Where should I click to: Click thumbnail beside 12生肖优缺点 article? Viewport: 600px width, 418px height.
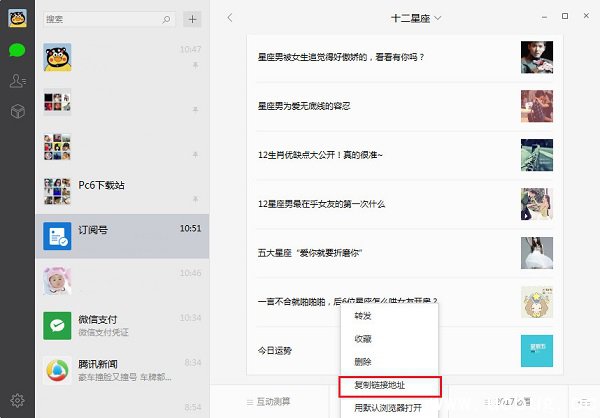click(x=537, y=155)
